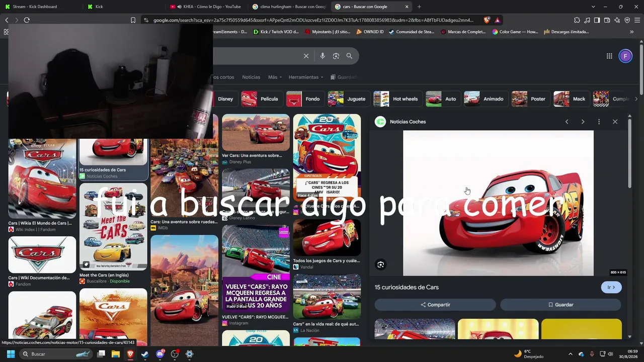Start a Google voice search
The width and height of the screenshot is (644, 362).
click(x=323, y=56)
